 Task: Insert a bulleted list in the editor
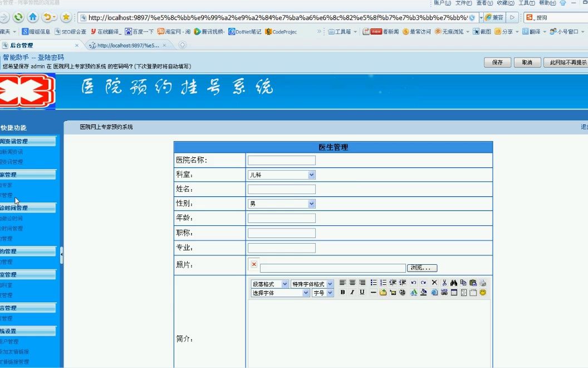tap(373, 283)
